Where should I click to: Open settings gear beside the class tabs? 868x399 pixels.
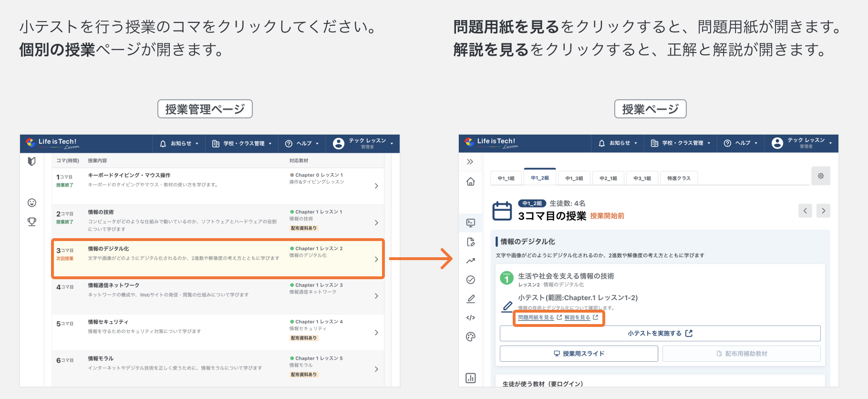pyautogui.click(x=821, y=176)
